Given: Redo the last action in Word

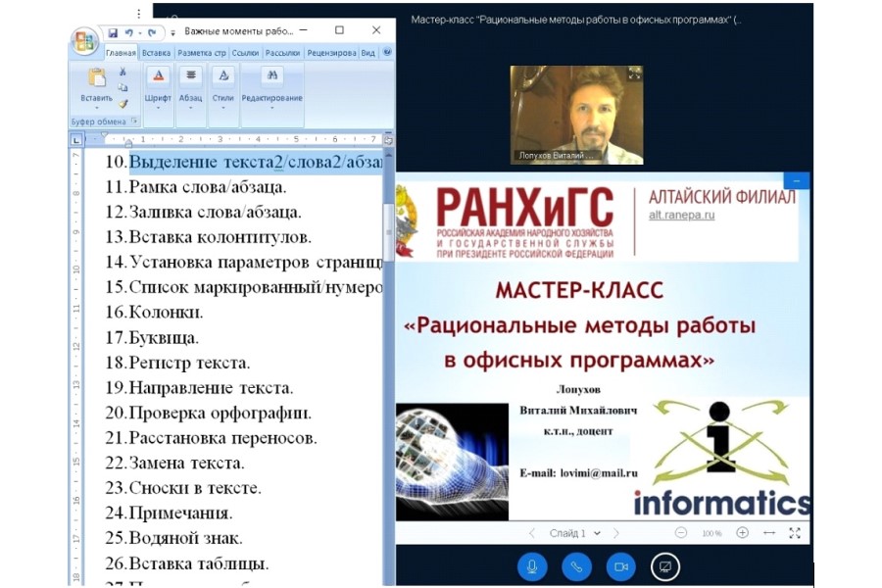Looking at the screenshot, I should pyautogui.click(x=152, y=32).
